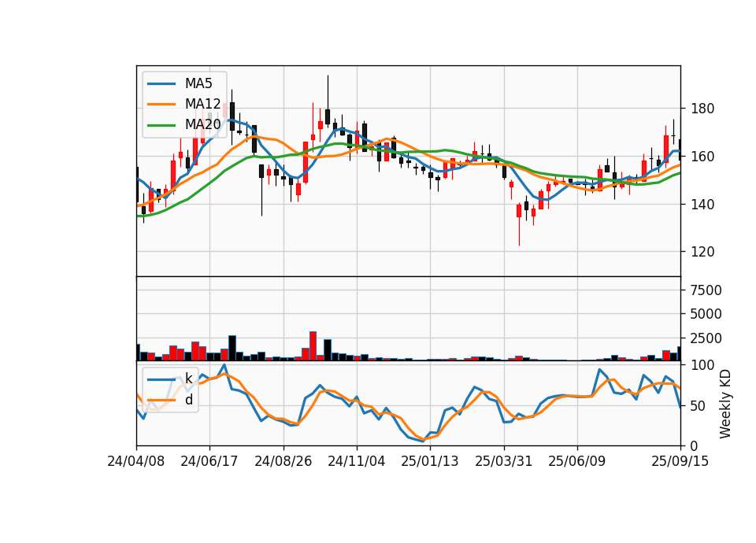This screenshot has height=543, width=756.
Task: Click the tallest red volume bar
Action: tap(313, 346)
